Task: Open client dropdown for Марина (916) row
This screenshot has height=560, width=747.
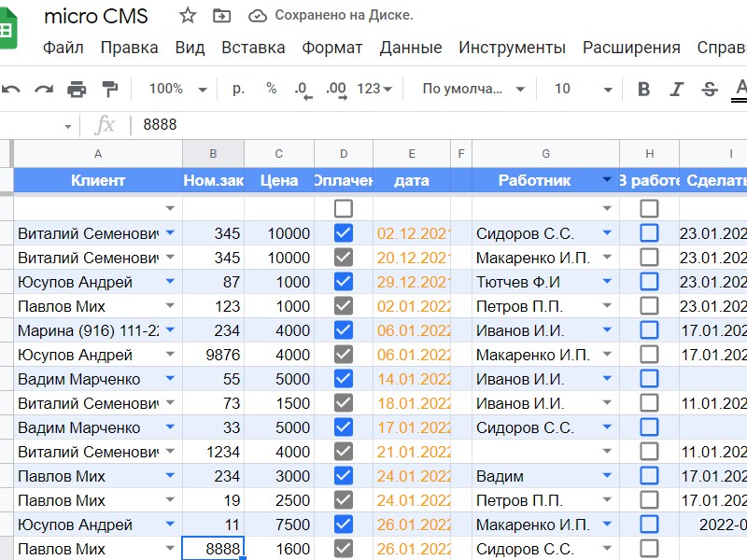Action: [x=170, y=329]
